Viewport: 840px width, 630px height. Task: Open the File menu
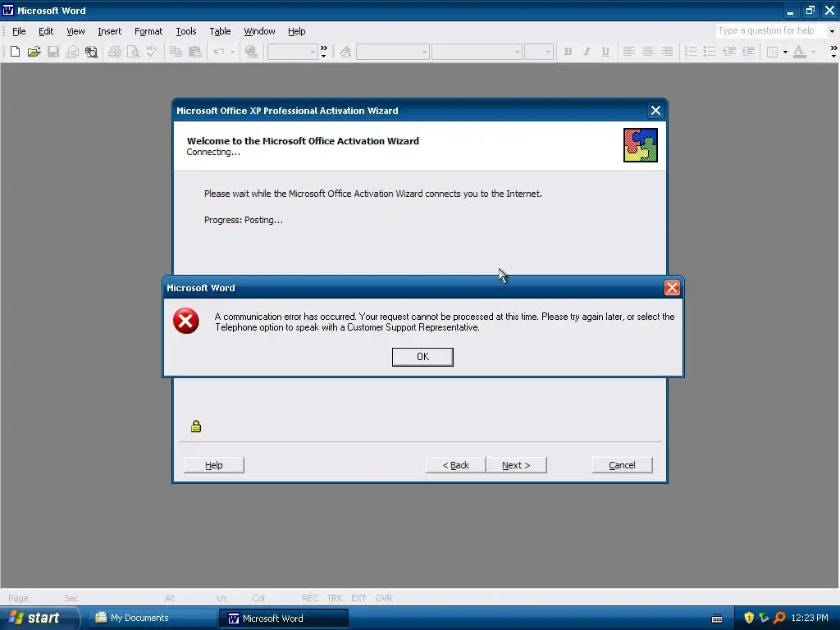pos(19,32)
